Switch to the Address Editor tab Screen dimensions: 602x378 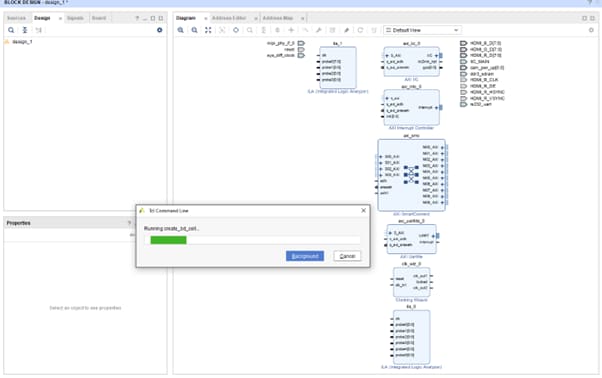point(229,18)
